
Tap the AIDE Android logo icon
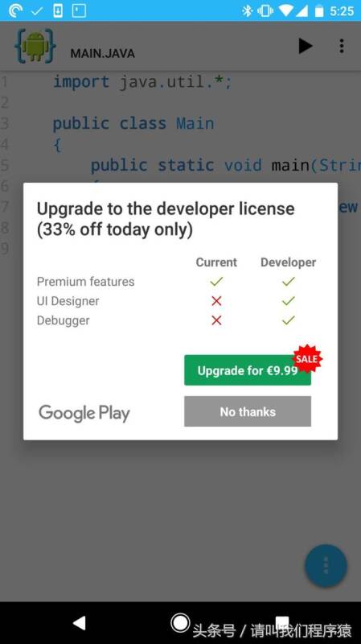(x=35, y=46)
